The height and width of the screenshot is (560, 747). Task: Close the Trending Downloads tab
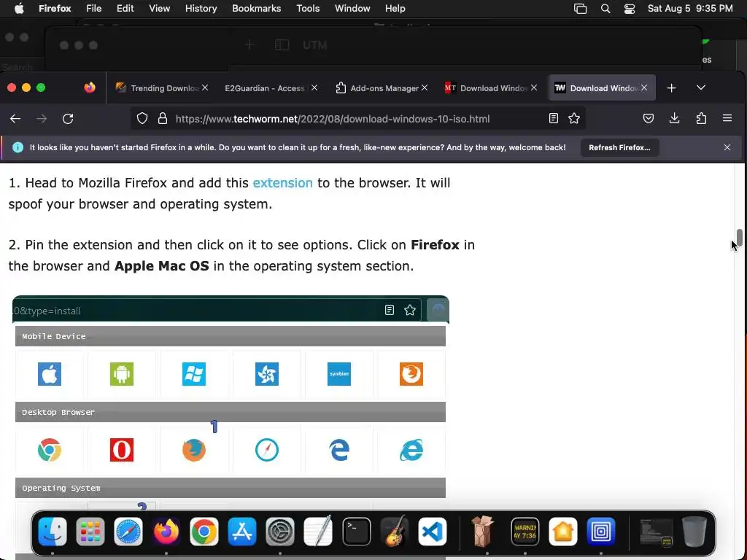205,87
